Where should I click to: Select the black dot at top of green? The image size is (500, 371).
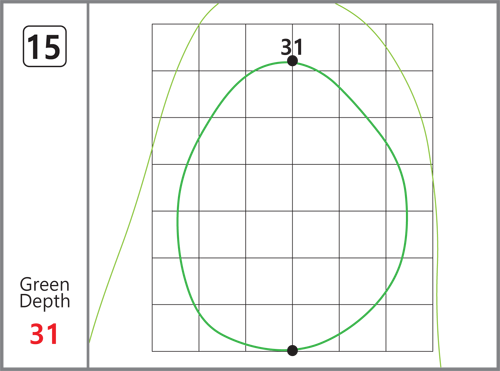click(292, 61)
